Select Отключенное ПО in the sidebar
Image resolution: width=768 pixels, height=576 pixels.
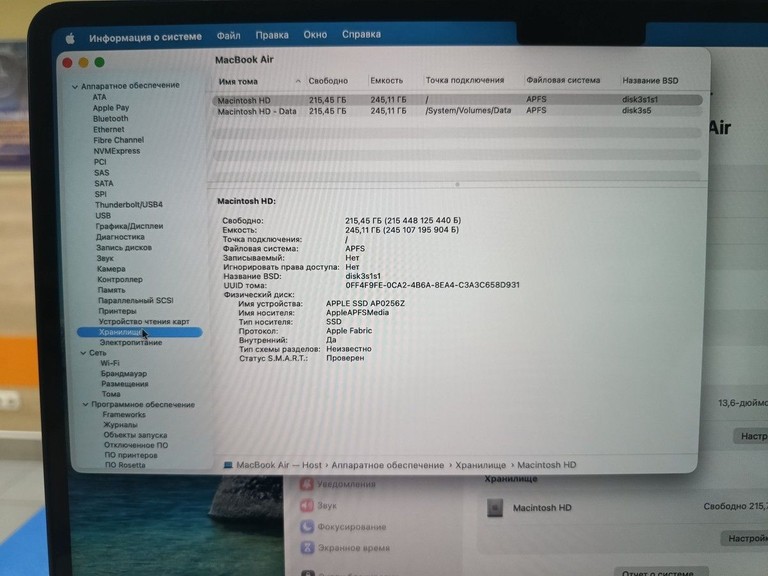(x=136, y=446)
